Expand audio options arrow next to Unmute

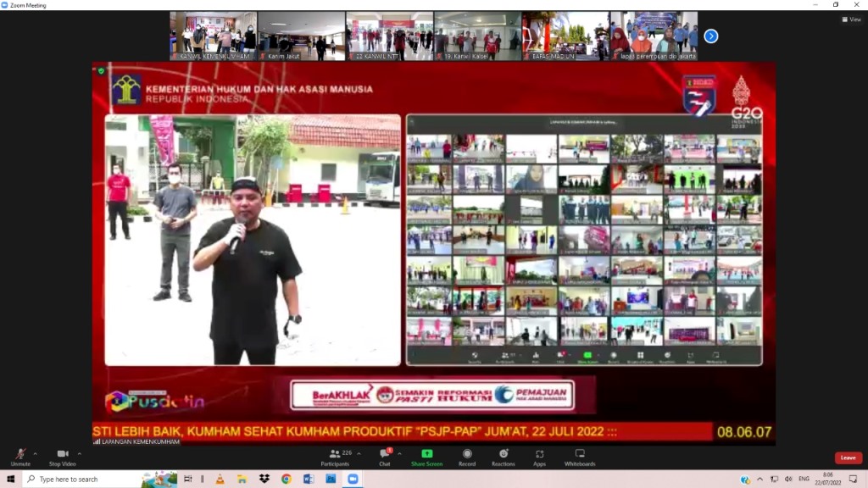[36, 453]
